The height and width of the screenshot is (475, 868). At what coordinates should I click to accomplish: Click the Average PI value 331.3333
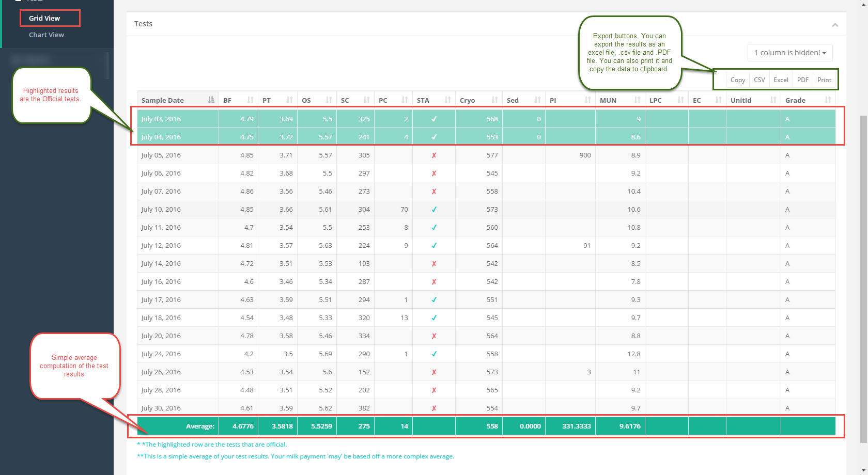(577, 426)
